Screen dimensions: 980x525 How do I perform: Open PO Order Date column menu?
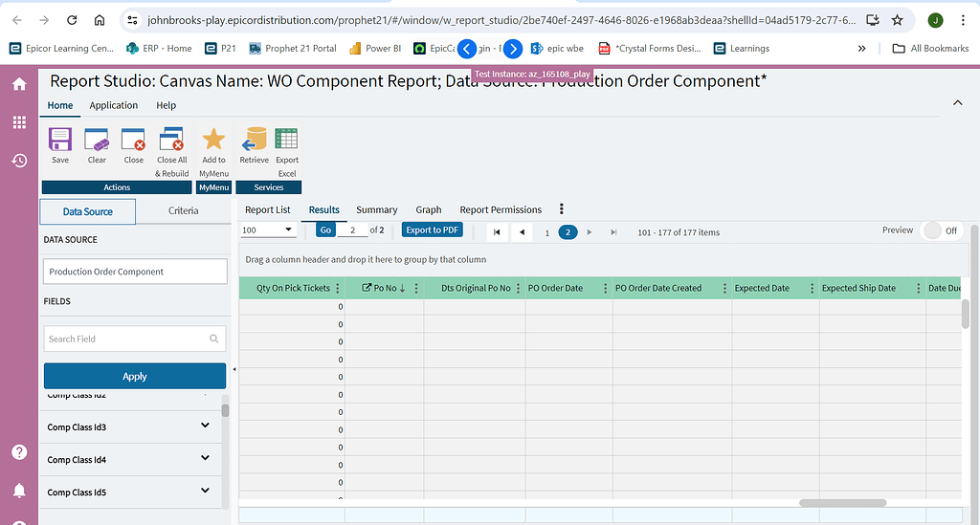point(605,288)
